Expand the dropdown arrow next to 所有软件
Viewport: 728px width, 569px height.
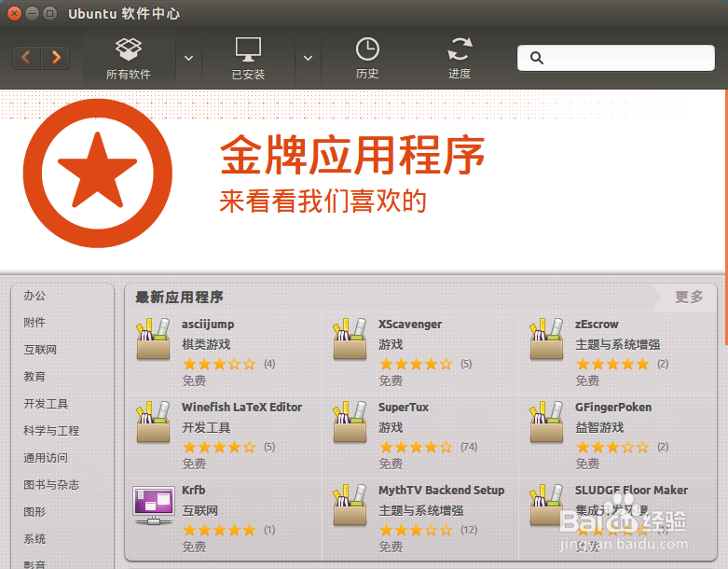pos(188,58)
